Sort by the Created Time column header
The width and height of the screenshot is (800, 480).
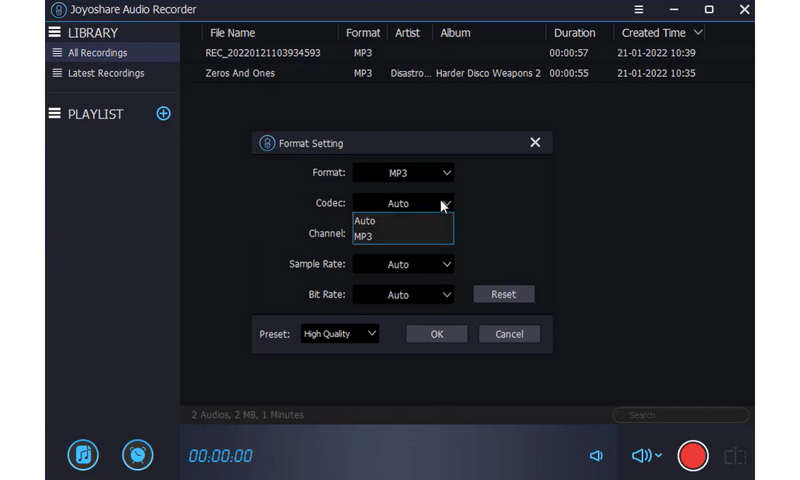(x=653, y=33)
